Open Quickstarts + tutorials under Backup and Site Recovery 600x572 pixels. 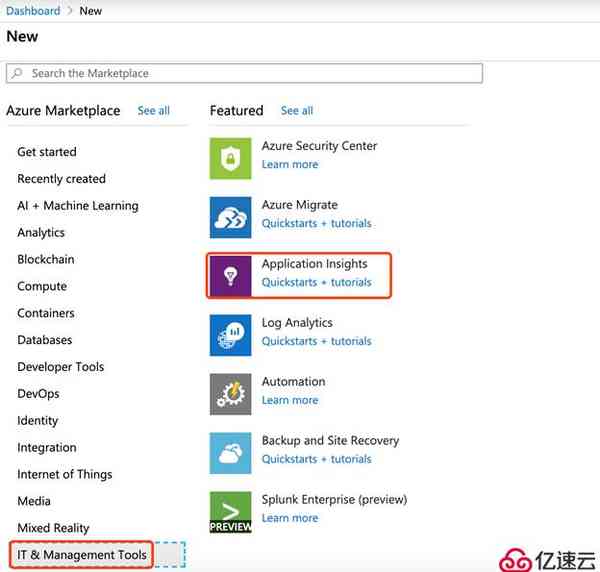click(x=316, y=459)
